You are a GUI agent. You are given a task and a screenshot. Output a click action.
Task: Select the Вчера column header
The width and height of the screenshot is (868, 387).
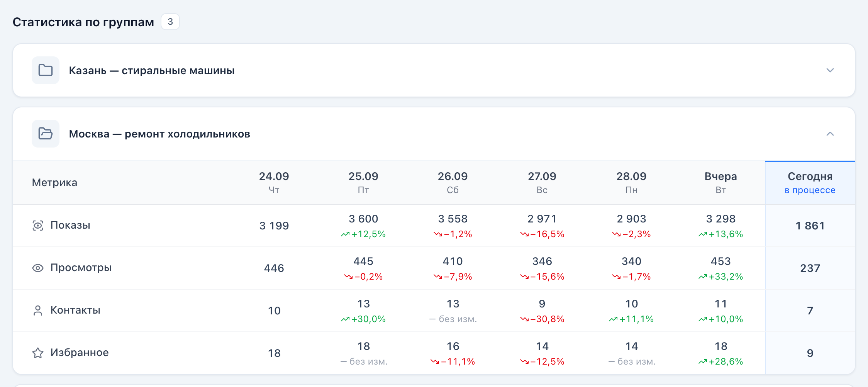click(721, 183)
